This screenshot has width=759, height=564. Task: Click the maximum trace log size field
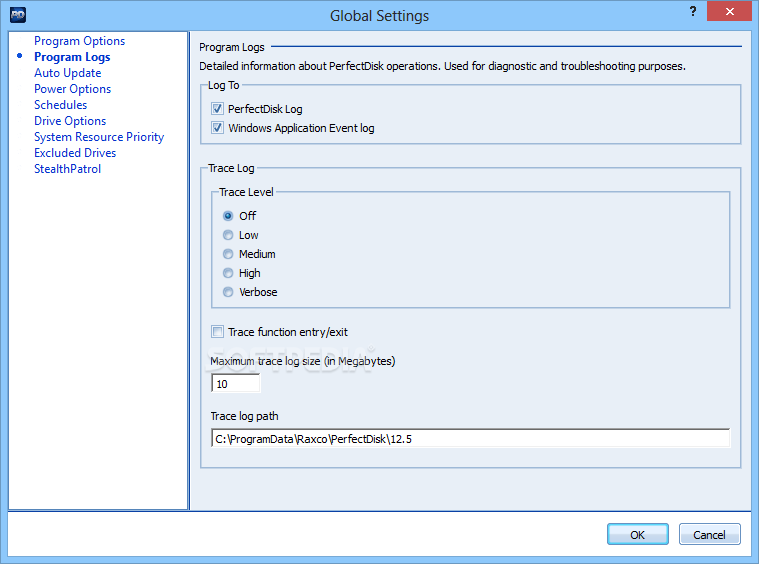pyautogui.click(x=236, y=384)
